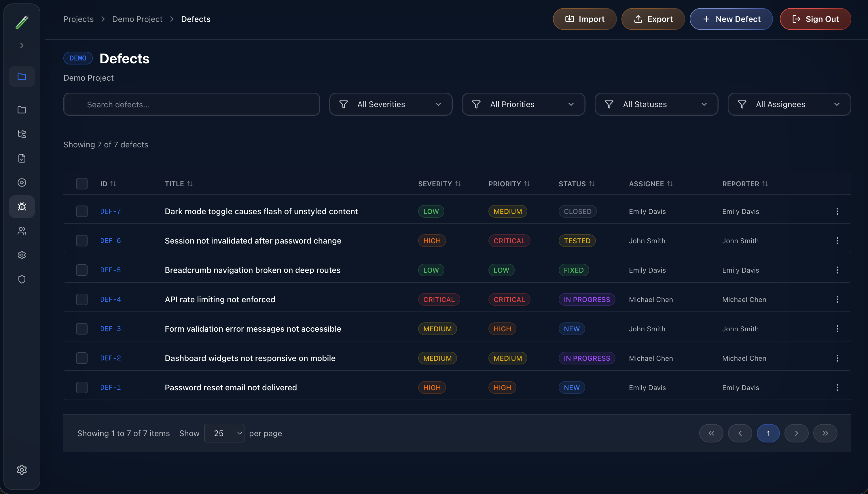Open the test suite hierarchy icon in sidebar

click(x=22, y=134)
